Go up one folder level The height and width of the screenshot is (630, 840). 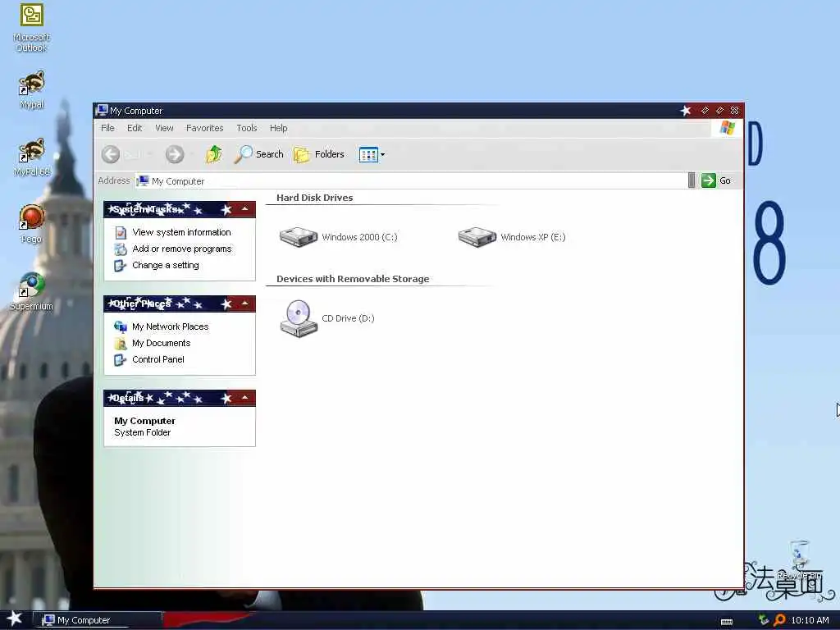pos(214,154)
